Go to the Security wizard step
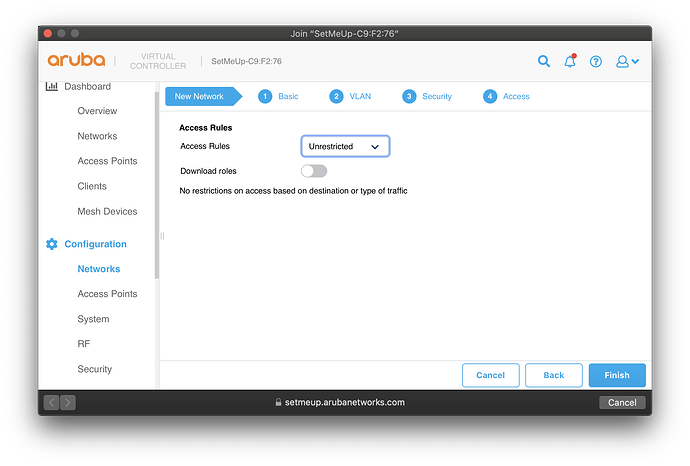 click(x=427, y=97)
